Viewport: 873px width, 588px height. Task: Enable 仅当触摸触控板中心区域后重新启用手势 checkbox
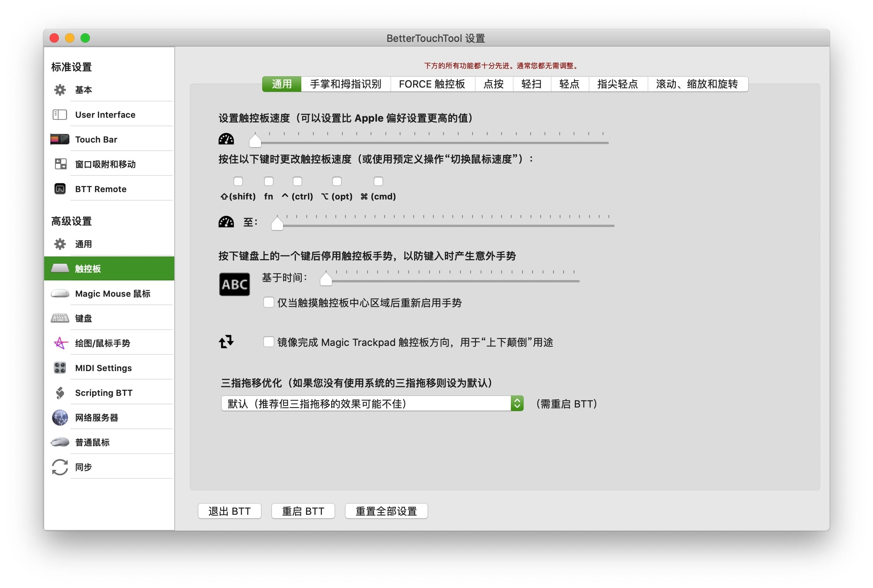click(x=268, y=303)
